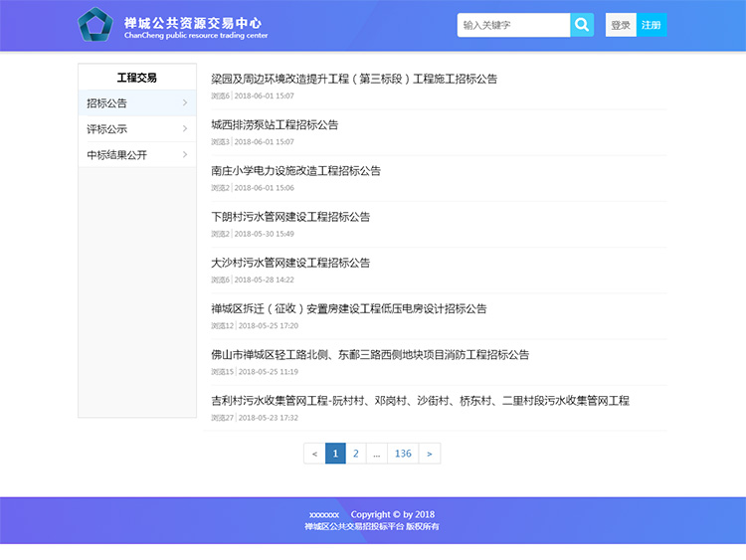Image resolution: width=746 pixels, height=560 pixels.
Task: Open 禅城区拆迁安置房建设工程 announcement
Action: [349, 308]
